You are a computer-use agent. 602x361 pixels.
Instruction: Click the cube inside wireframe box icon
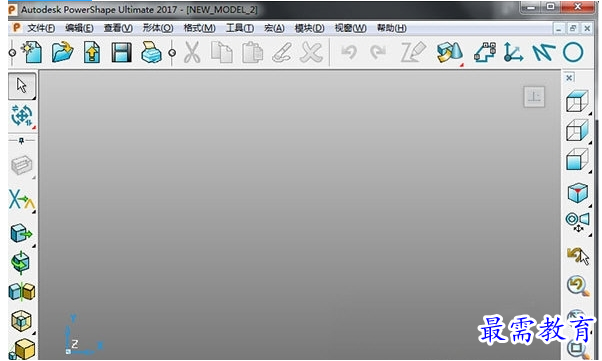click(22, 321)
